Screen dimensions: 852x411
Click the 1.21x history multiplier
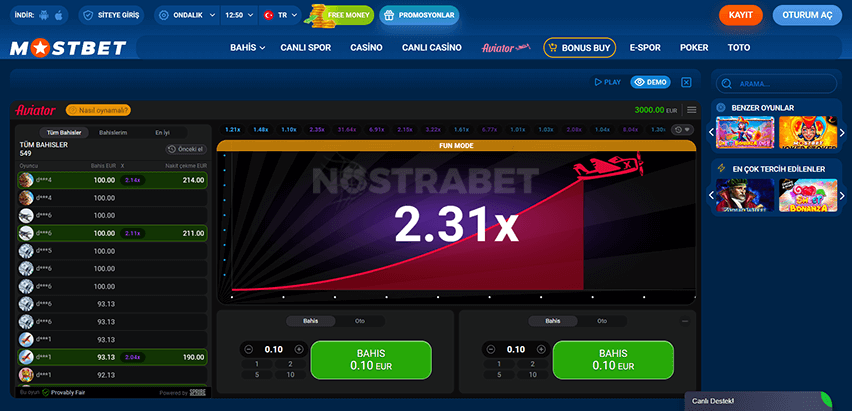click(x=233, y=130)
